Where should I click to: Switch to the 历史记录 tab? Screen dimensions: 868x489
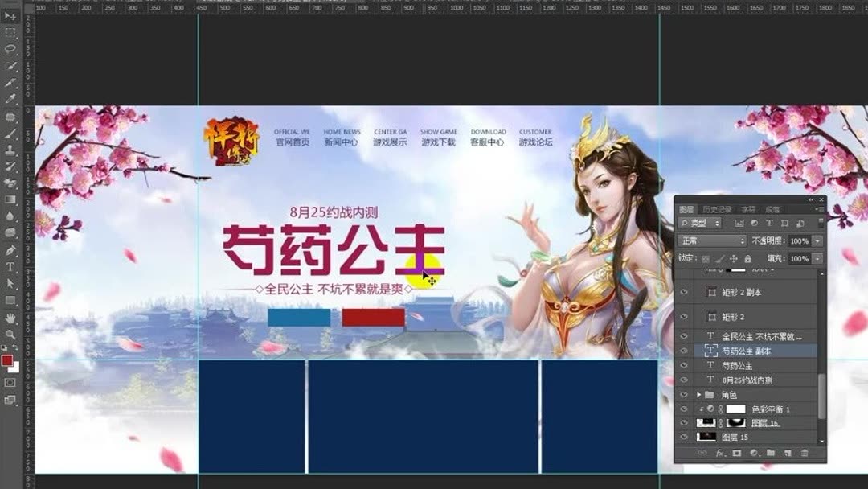click(716, 208)
